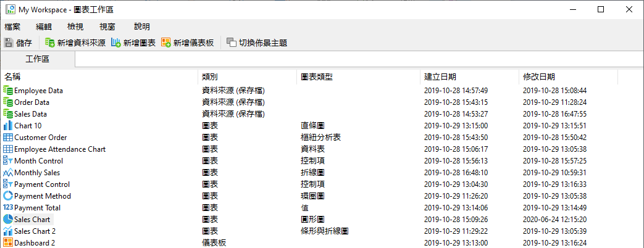
Task: Sort by the 修改日期 column header
Action: click(538, 77)
